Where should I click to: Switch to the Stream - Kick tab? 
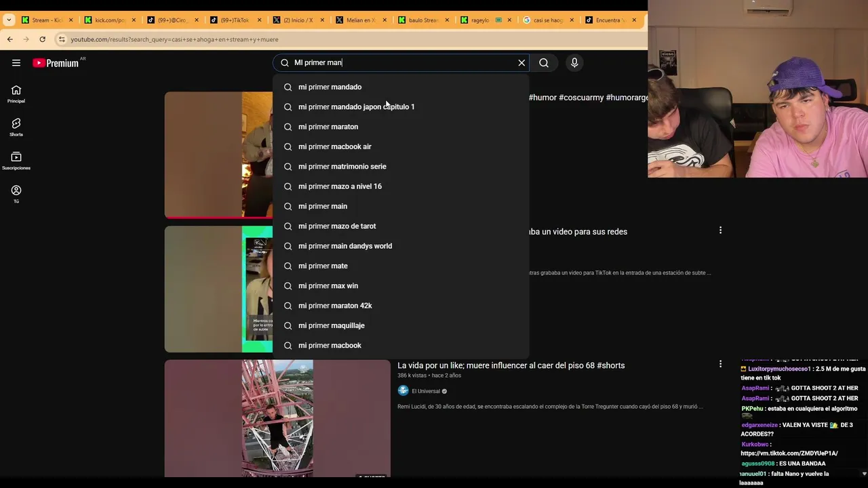[47, 20]
